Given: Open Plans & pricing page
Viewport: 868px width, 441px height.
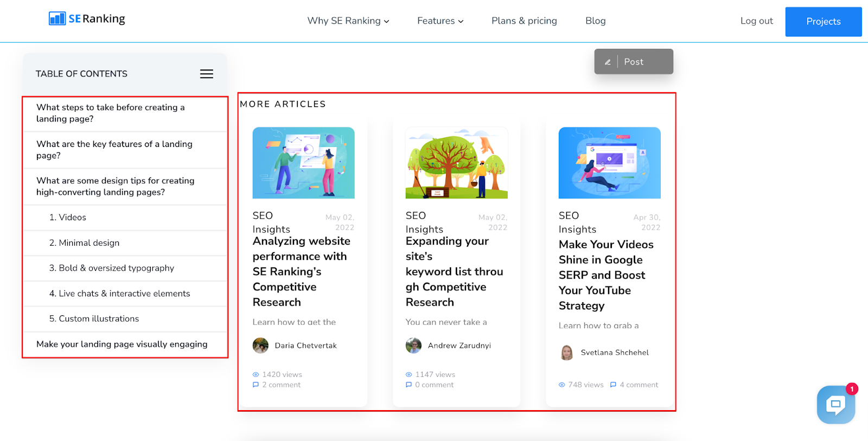Looking at the screenshot, I should tap(524, 21).
